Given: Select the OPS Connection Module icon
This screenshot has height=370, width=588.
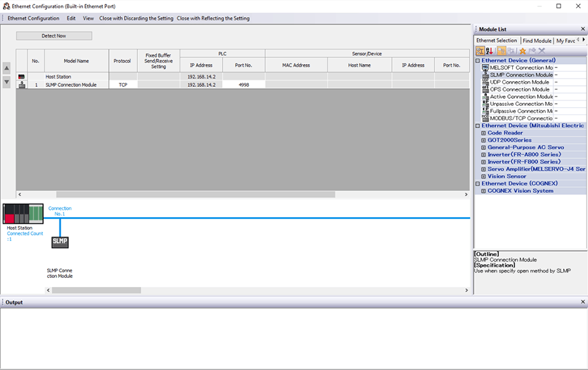Looking at the screenshot, I should 485,90.
